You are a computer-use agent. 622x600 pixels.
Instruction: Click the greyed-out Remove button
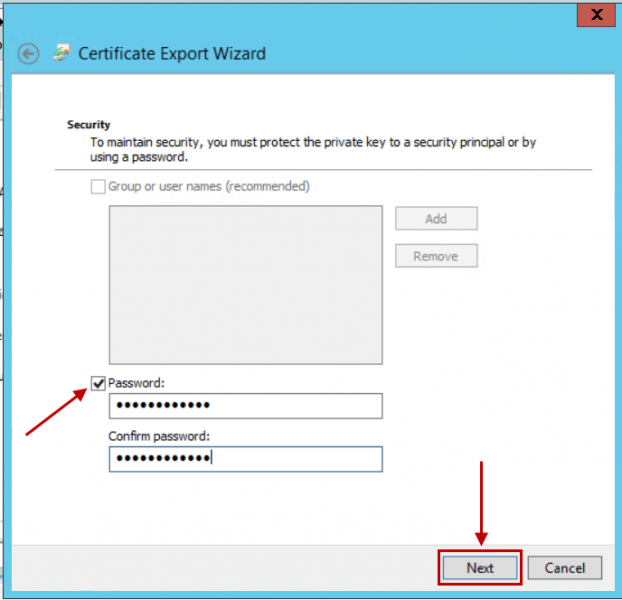pyautogui.click(x=436, y=256)
